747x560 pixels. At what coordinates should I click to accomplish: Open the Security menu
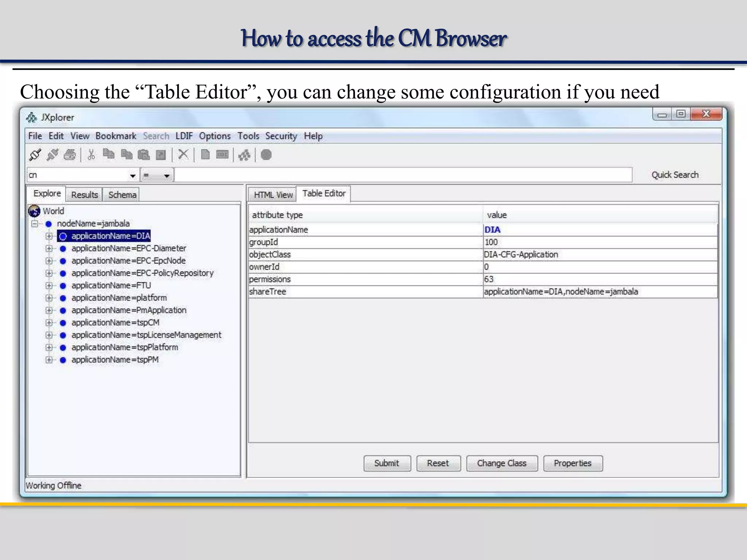click(281, 136)
